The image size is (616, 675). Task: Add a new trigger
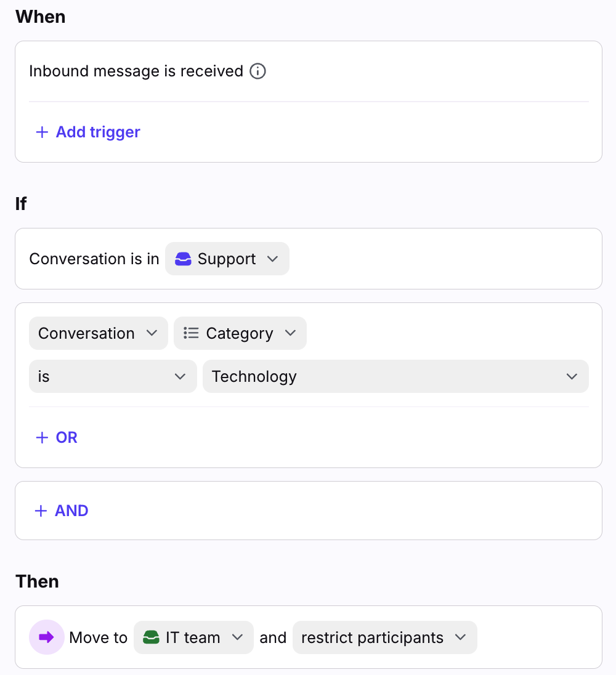coord(97,132)
